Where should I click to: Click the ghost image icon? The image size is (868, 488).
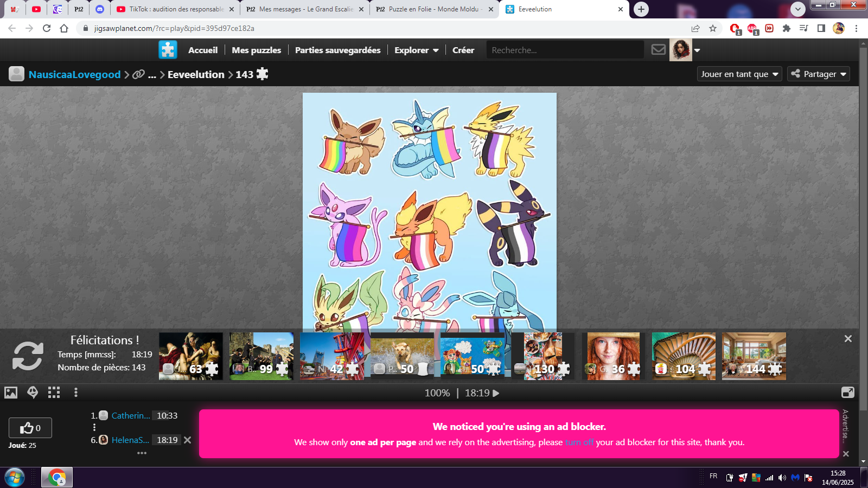pyautogui.click(x=33, y=393)
